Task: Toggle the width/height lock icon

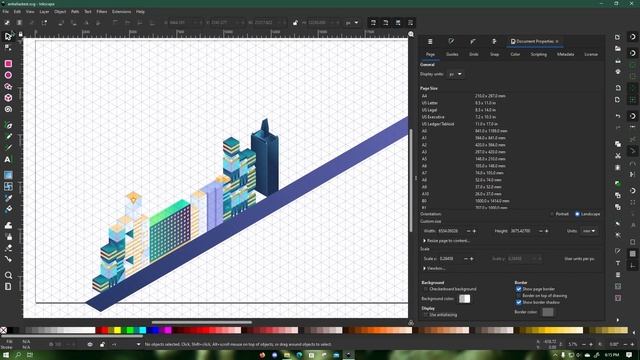Action: tap(295, 23)
